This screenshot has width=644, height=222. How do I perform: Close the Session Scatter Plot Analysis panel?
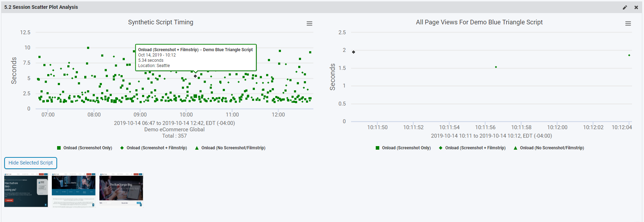636,7
